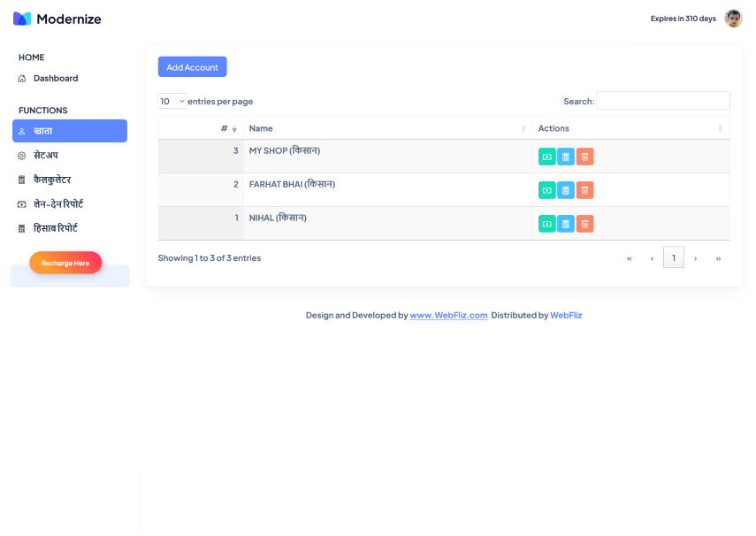Open the entries per page dropdown
Viewport: 756px width, 536px height.
click(x=172, y=101)
